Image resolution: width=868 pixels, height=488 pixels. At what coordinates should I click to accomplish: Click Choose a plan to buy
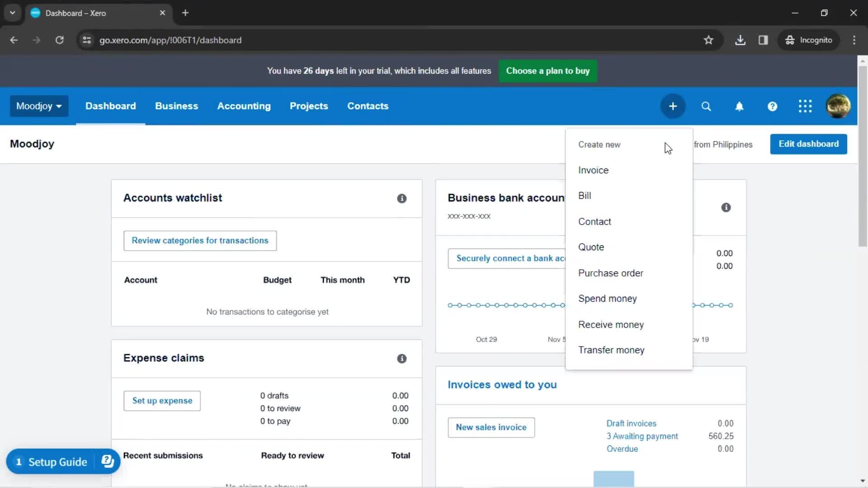pyautogui.click(x=547, y=71)
